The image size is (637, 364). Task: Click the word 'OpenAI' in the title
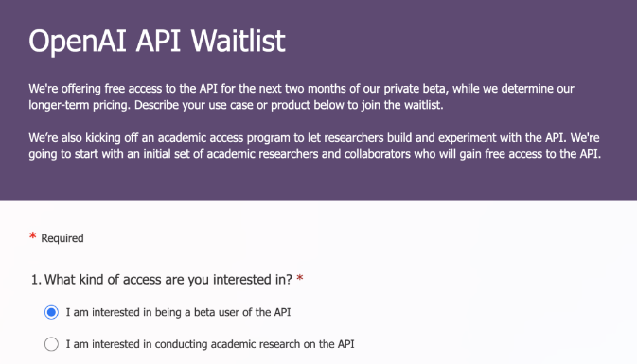(x=78, y=41)
